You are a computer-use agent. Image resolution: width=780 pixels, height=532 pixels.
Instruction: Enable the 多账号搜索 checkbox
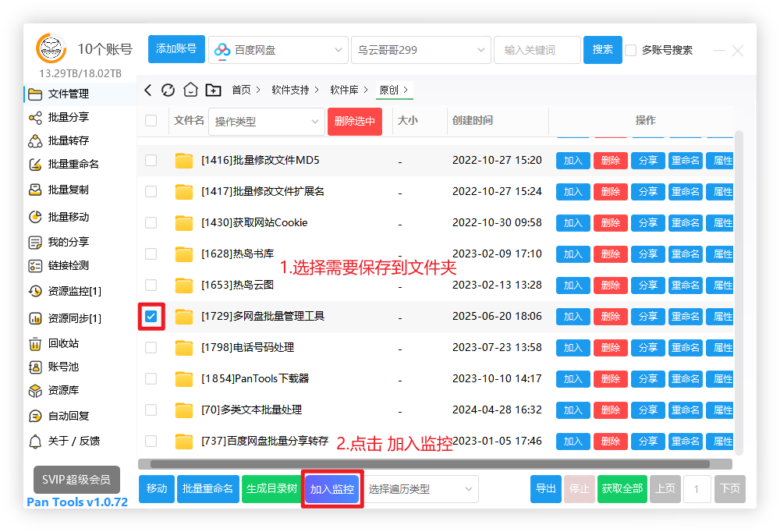point(631,50)
